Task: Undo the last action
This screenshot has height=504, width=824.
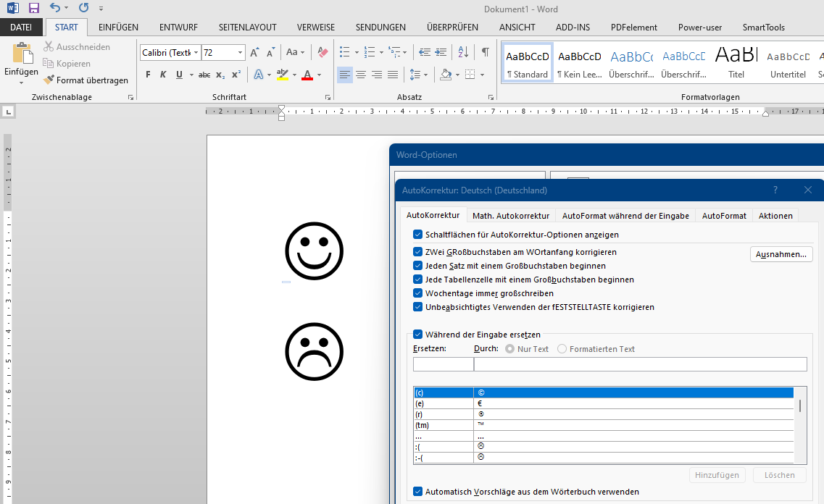Action: [54, 8]
